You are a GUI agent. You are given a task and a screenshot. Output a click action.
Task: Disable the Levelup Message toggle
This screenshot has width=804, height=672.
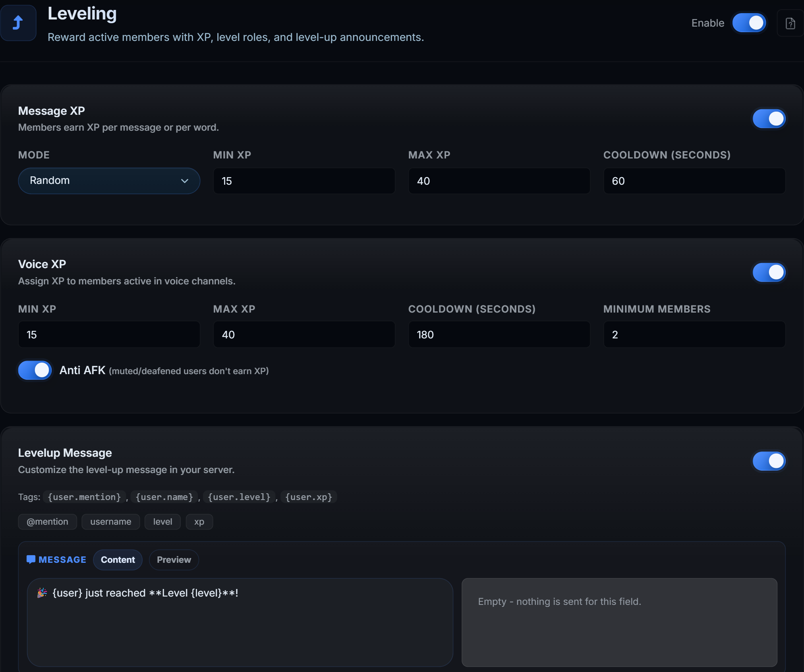769,461
